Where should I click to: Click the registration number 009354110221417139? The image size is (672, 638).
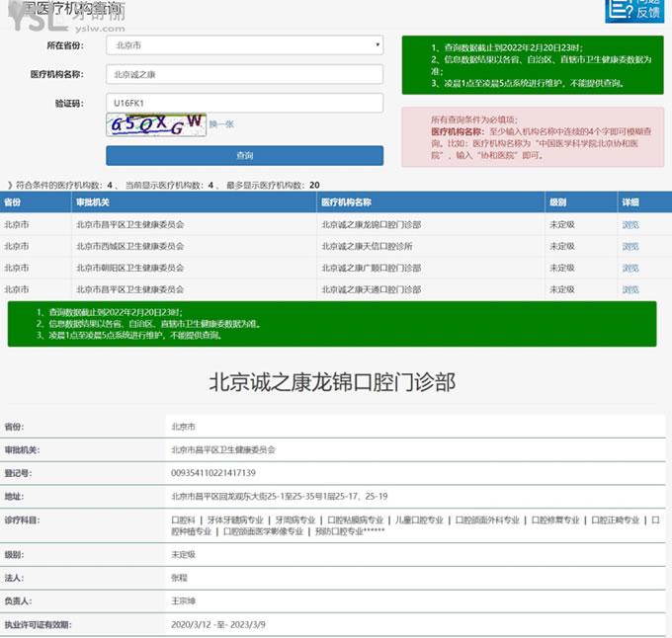coord(213,473)
